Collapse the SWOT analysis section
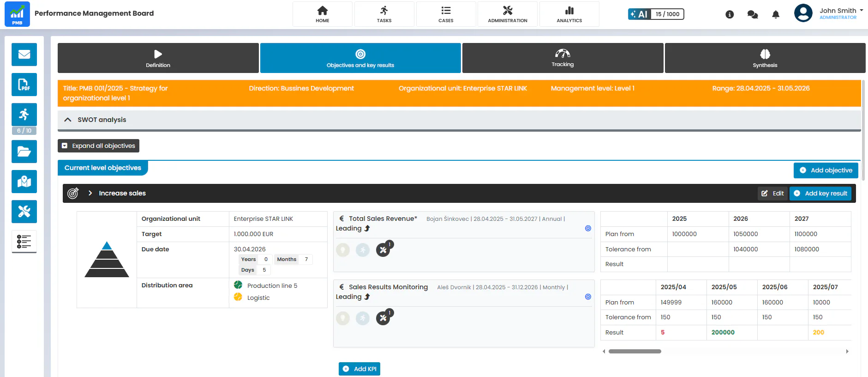 point(68,120)
